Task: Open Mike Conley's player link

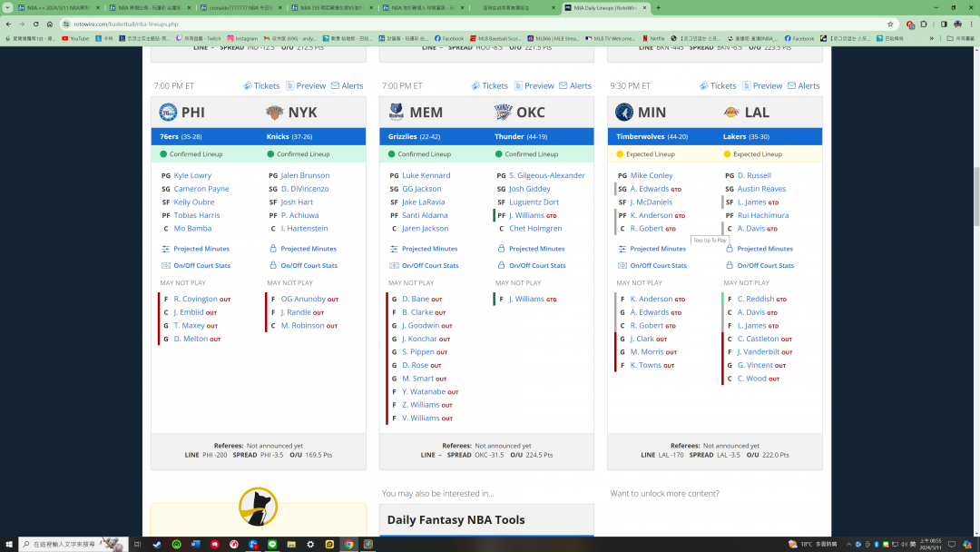Action: 652,175
